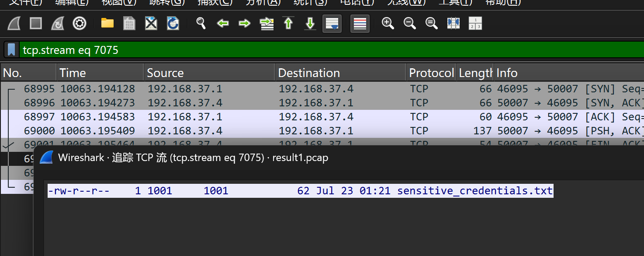Screen dimensions: 644x256
Task: Open the display filter bookmark menu
Action: pos(12,50)
